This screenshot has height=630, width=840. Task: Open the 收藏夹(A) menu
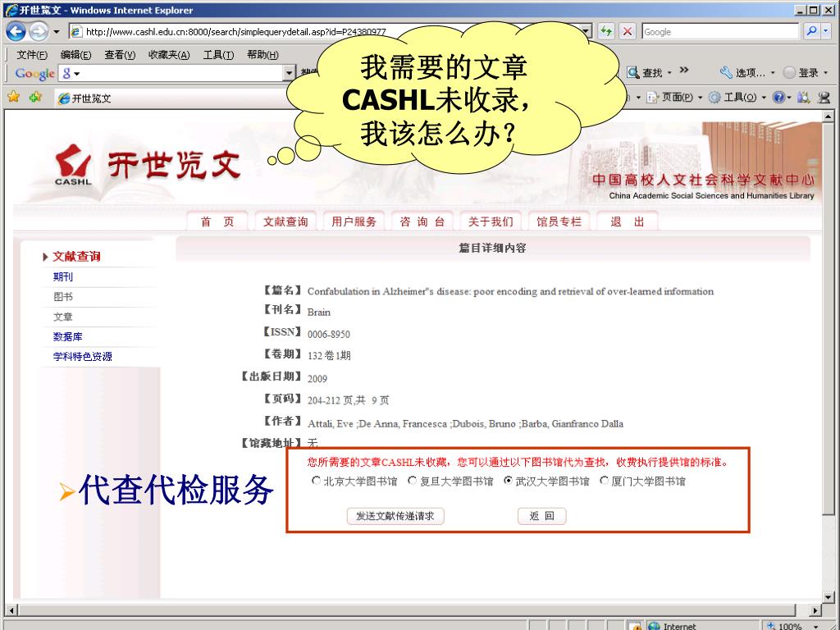pos(169,55)
